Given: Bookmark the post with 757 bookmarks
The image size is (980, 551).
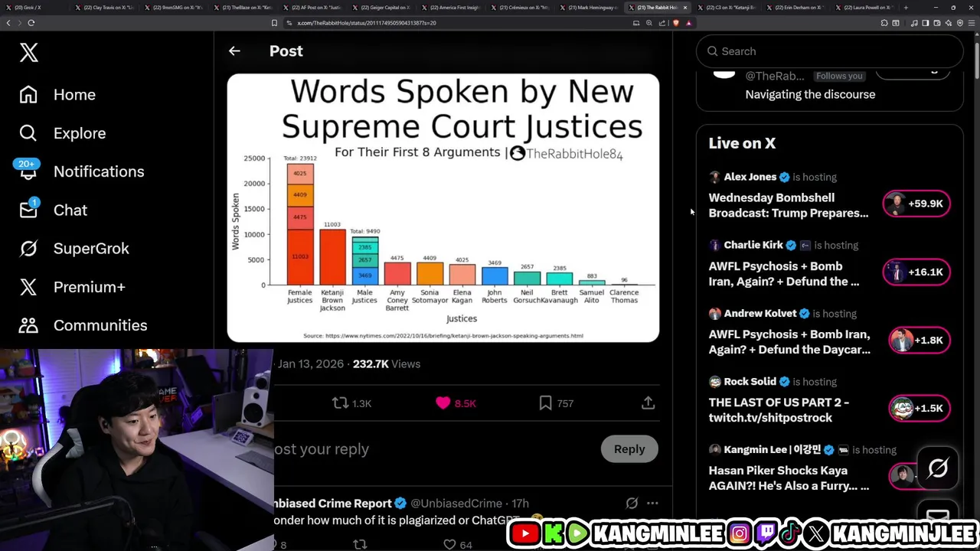Looking at the screenshot, I should point(557,403).
